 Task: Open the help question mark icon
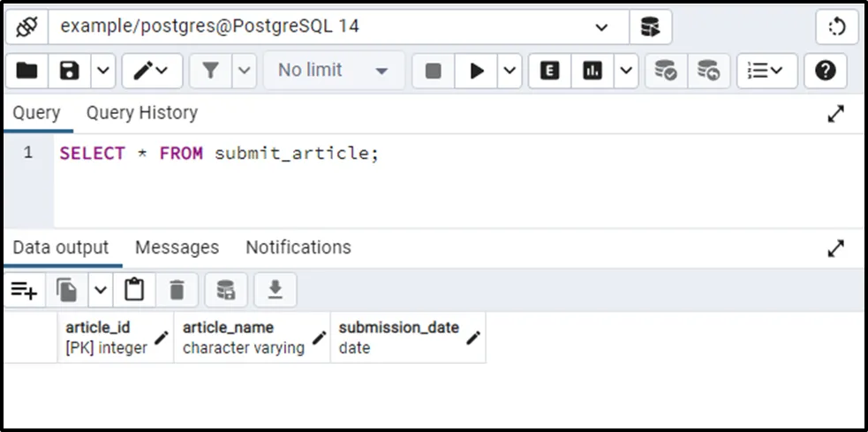pos(825,71)
